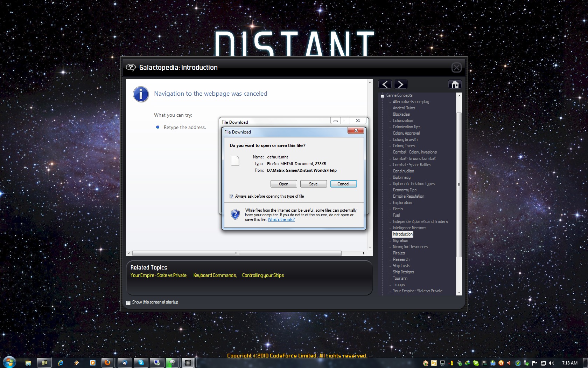The image size is (588, 368).
Task: Click the default.mht file icon
Action: [x=235, y=161]
